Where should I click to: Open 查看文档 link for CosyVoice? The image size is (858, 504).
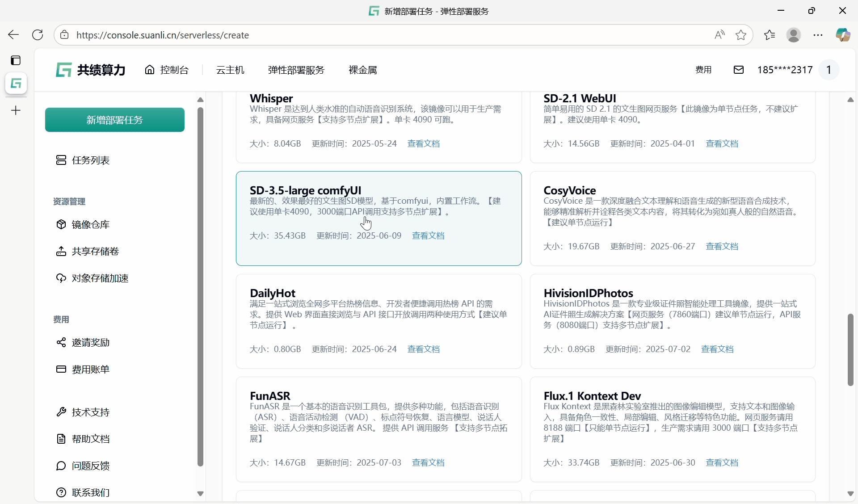coord(722,246)
